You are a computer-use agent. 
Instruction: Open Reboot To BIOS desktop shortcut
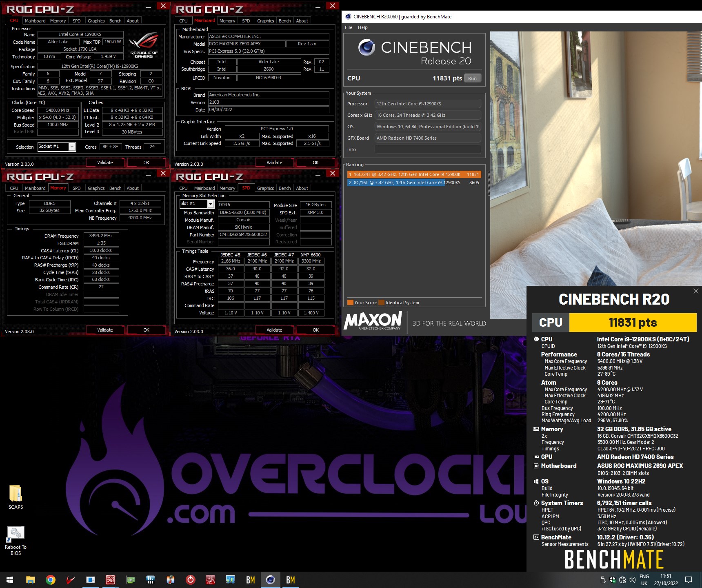(x=16, y=541)
